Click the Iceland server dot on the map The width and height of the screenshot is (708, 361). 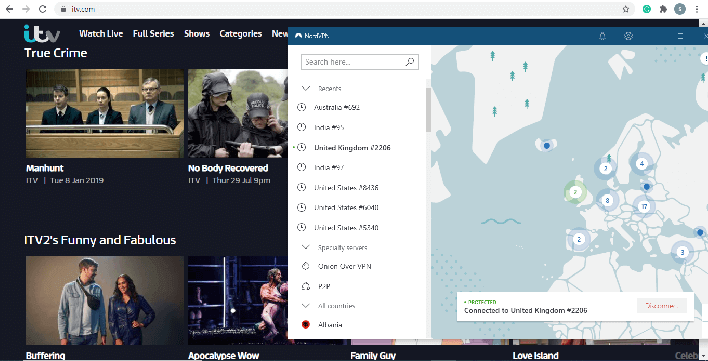(x=546, y=145)
